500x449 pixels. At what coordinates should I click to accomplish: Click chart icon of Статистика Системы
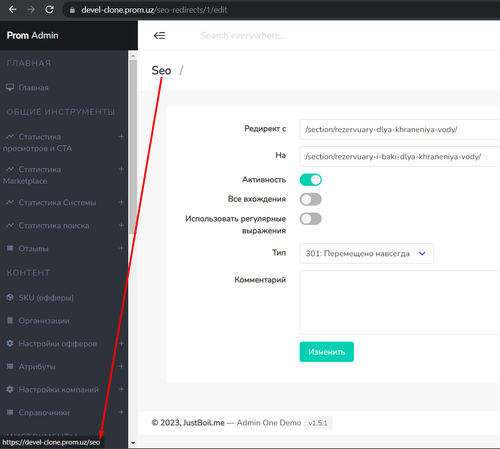10,202
